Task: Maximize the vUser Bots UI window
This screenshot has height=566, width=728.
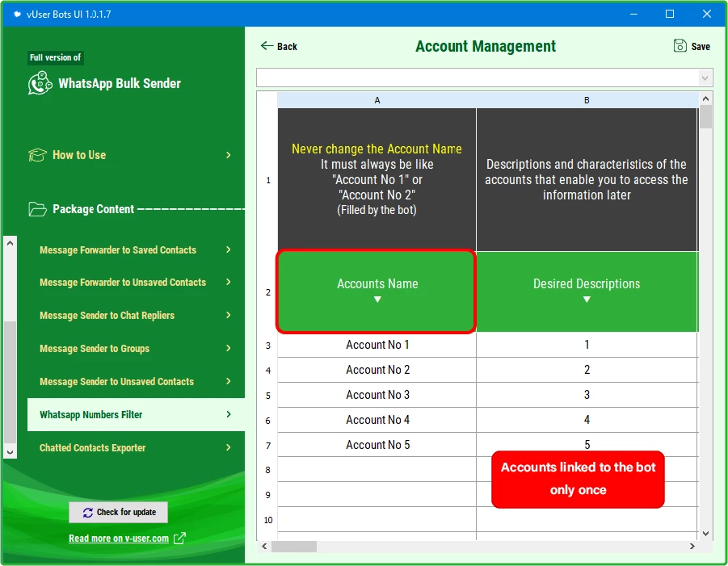Action: [x=670, y=14]
